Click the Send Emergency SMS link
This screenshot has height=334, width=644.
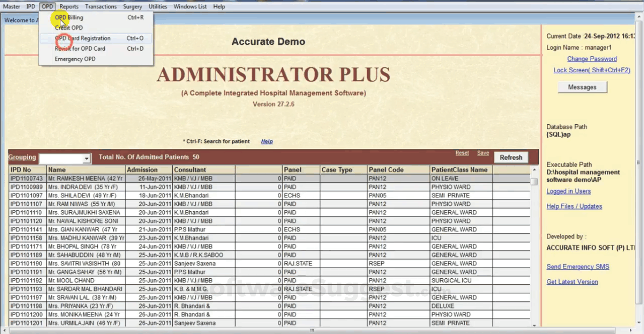pyautogui.click(x=577, y=266)
